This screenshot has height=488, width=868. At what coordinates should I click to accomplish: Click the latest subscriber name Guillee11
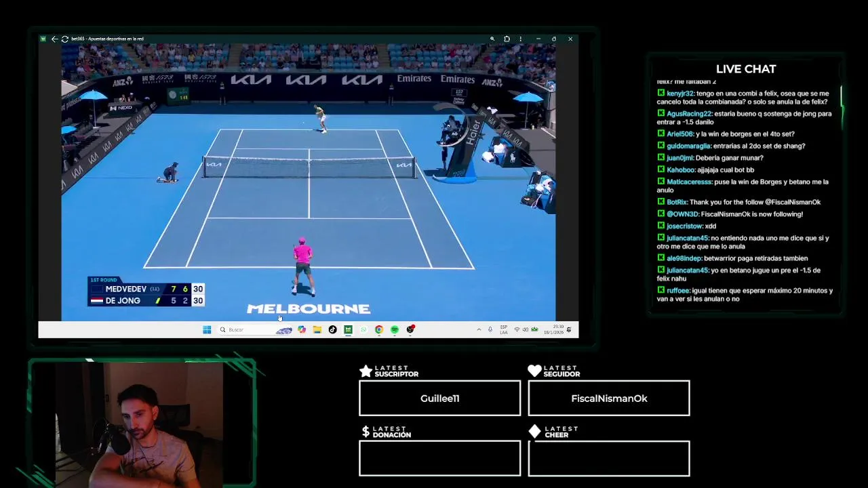tap(440, 399)
